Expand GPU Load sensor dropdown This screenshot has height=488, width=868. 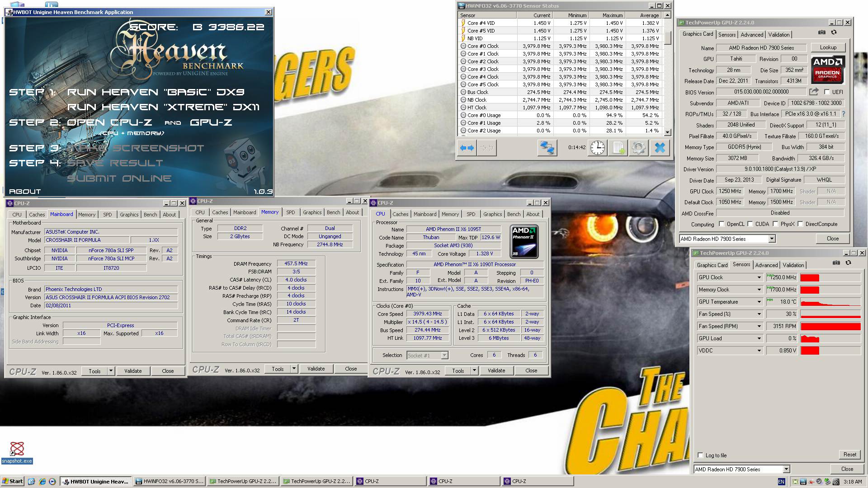pyautogui.click(x=759, y=338)
